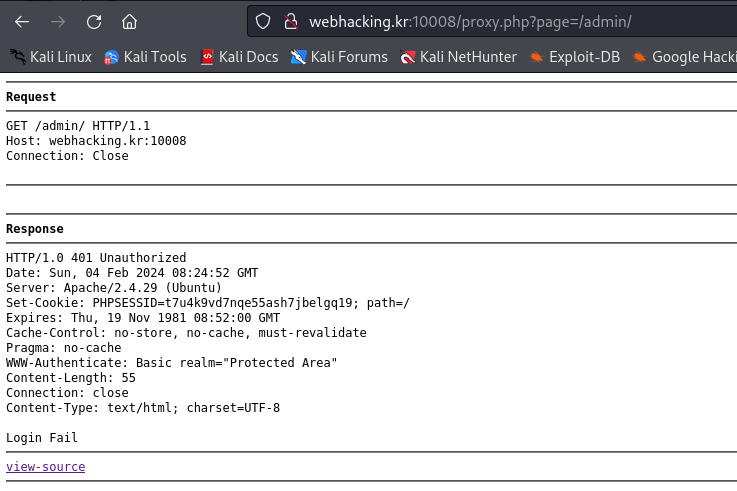Open the Kali NetHunter bookmark
This screenshot has width=737, height=491.
click(458, 57)
